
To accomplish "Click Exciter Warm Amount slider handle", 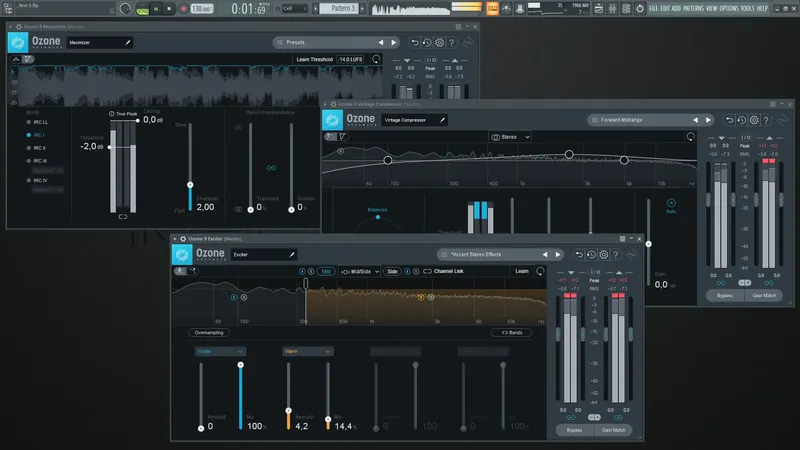I will [288, 411].
